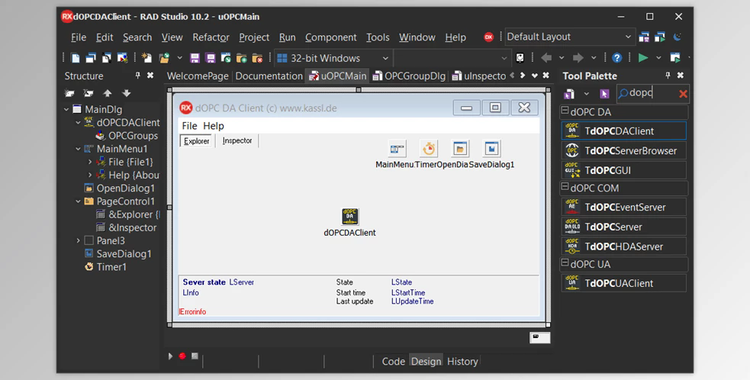This screenshot has width=750, height=380.
Task: Collapse the dOPC DA palette category
Action: 565,111
